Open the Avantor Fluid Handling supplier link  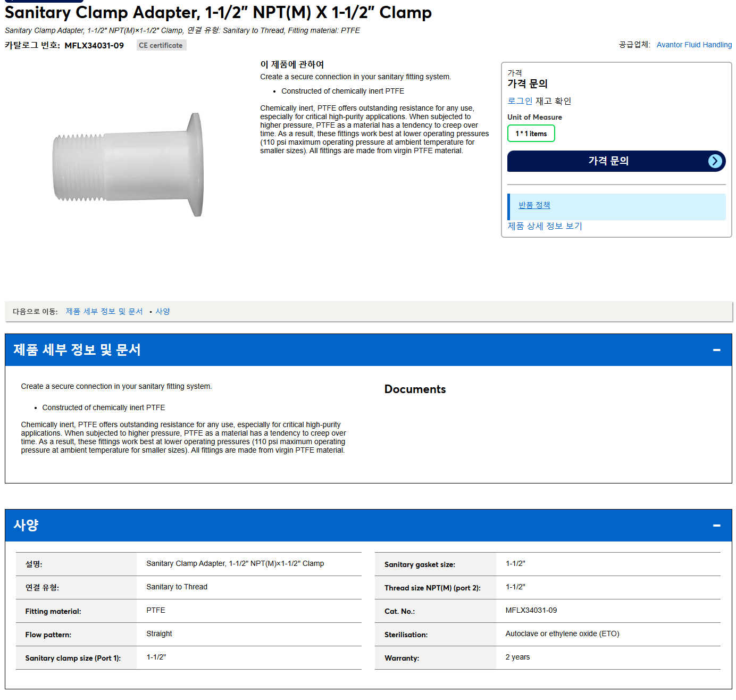click(694, 45)
